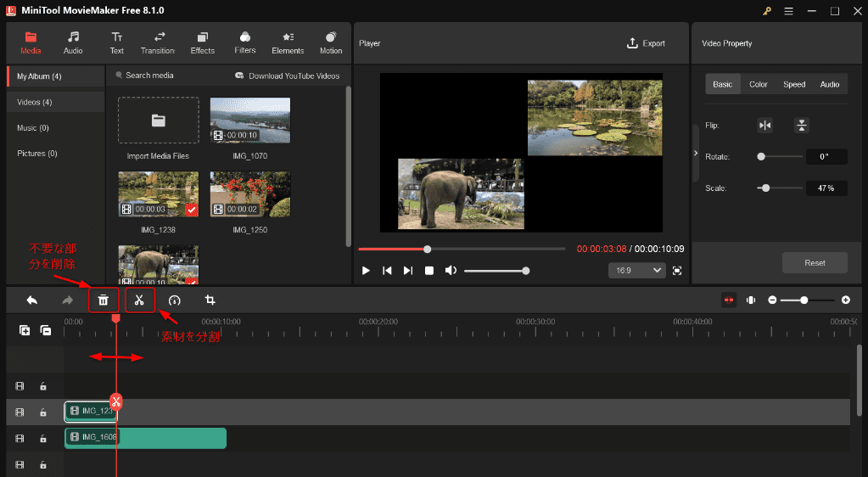
Task: Flip the video vertically
Action: pyautogui.click(x=802, y=126)
